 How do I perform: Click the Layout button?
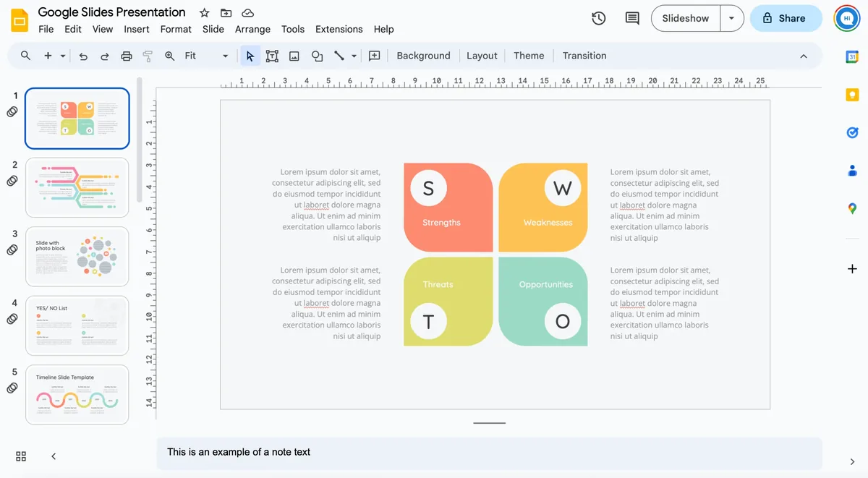point(482,56)
